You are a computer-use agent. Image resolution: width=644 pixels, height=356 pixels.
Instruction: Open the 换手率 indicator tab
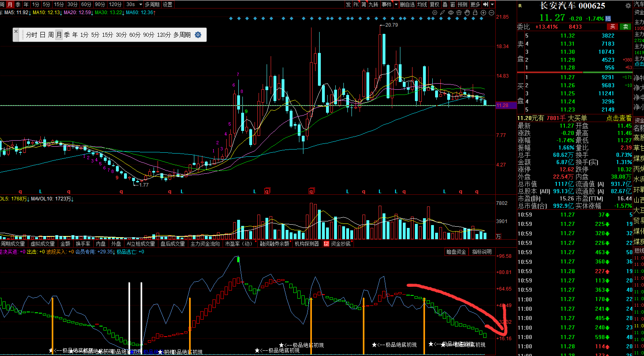click(83, 244)
